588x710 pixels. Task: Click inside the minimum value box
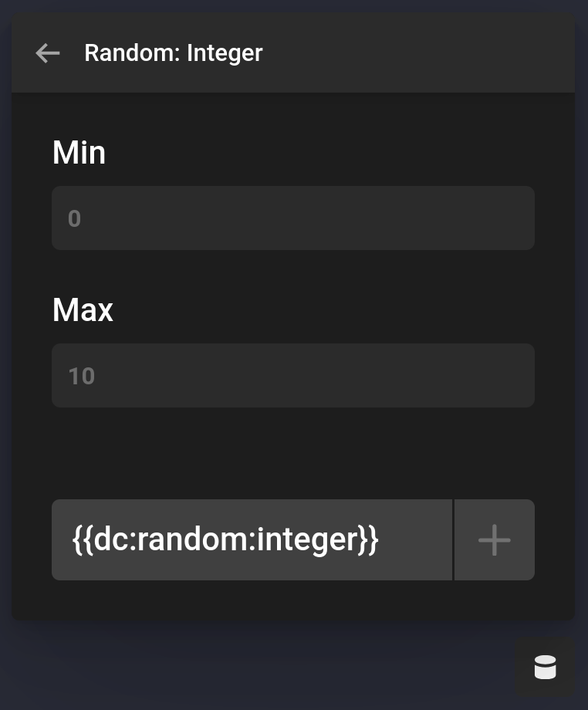[293, 218]
